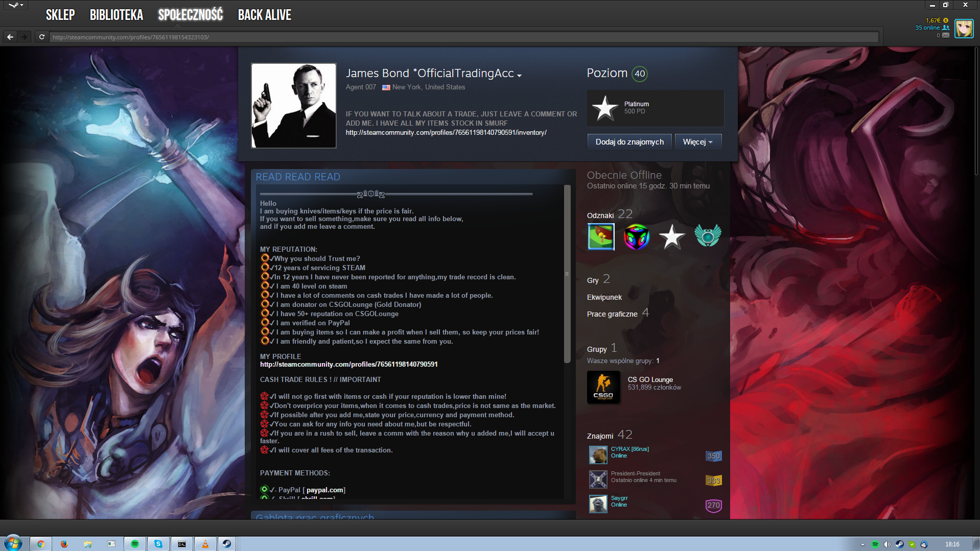Expand the username history dropdown arrow
The height and width of the screenshot is (551, 980).
[x=520, y=76]
